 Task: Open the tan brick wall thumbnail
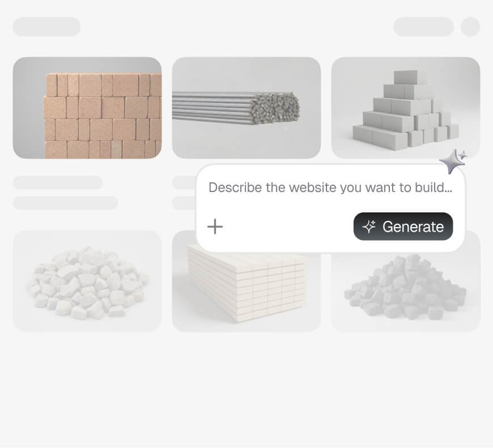[x=87, y=108]
